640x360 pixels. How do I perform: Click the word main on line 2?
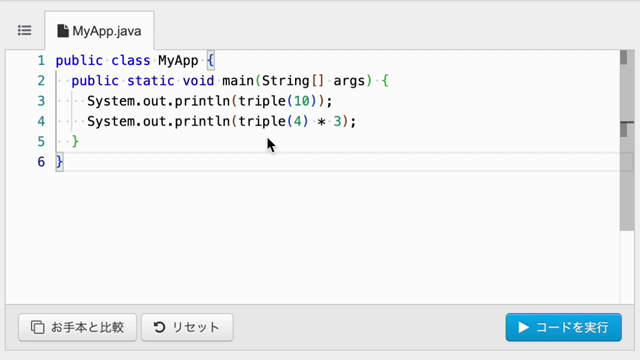238,81
